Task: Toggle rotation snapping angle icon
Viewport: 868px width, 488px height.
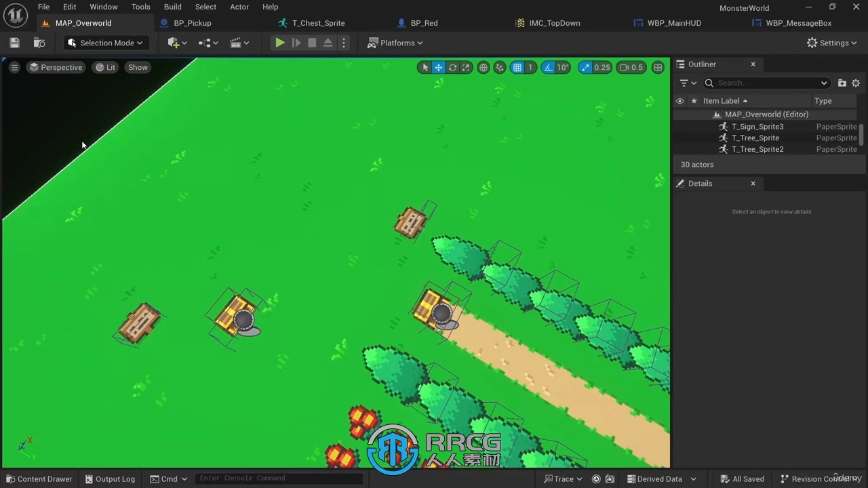Action: click(x=548, y=67)
